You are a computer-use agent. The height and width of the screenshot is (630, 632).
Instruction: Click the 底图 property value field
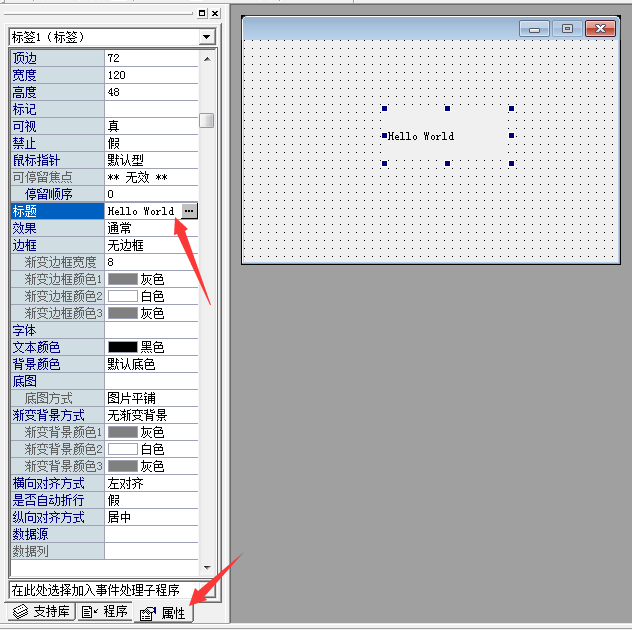(x=151, y=381)
